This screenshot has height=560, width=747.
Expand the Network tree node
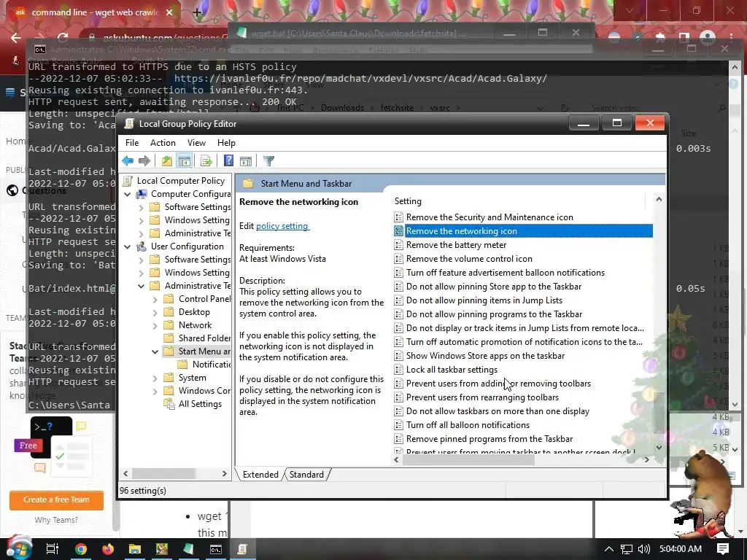[x=155, y=326]
